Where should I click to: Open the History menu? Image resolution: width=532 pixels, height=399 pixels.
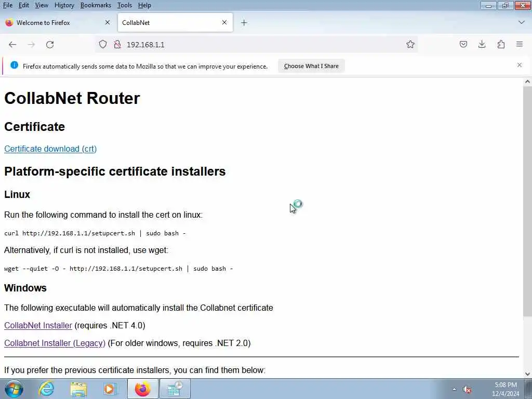pos(64,5)
